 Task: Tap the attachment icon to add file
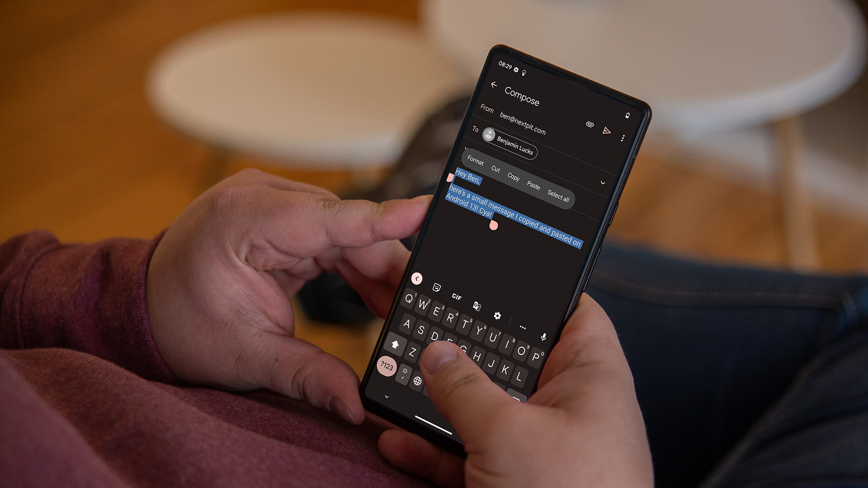[x=590, y=124]
